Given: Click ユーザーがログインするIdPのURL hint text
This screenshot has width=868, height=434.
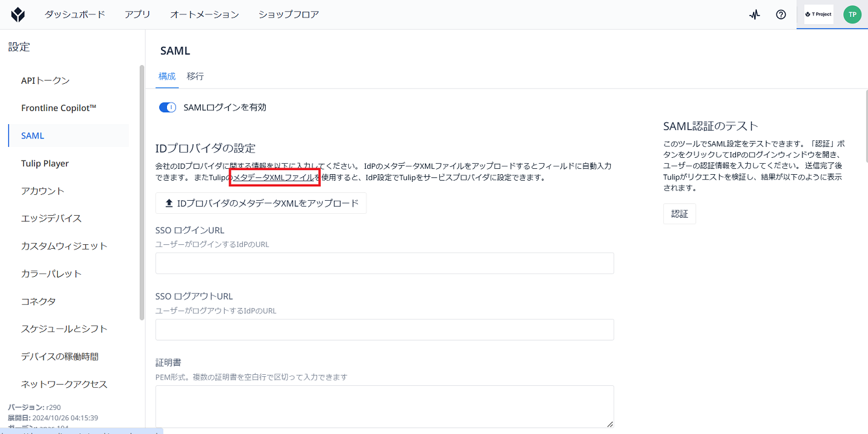Looking at the screenshot, I should pos(212,245).
